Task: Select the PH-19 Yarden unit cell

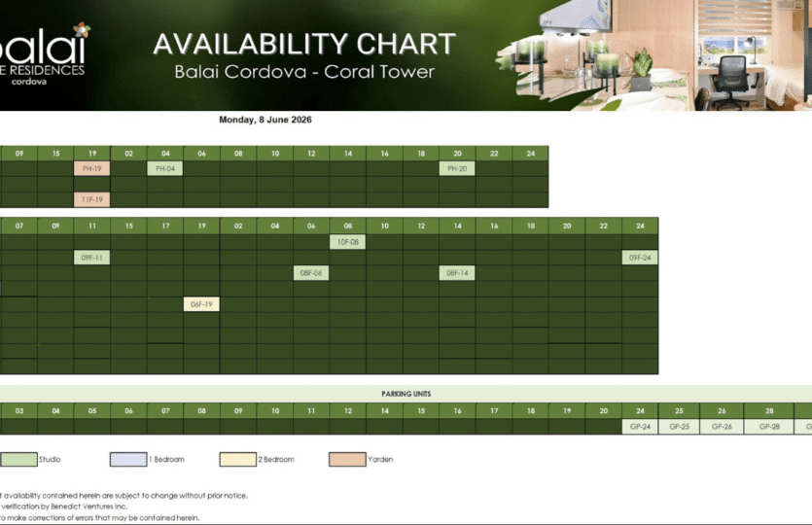Action: (92, 169)
